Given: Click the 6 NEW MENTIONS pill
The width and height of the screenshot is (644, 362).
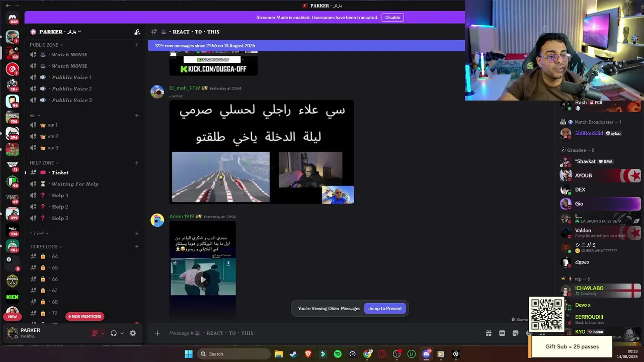Looking at the screenshot, I should (85, 316).
